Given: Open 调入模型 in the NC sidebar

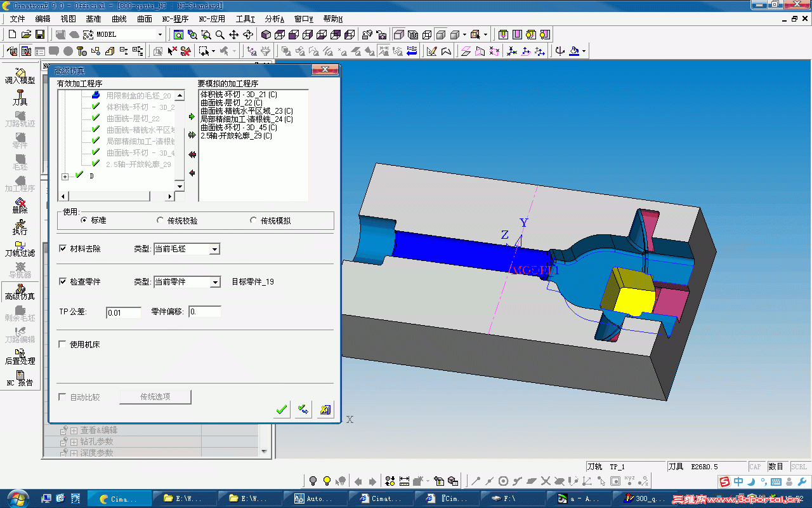Looking at the screenshot, I should pos(20,76).
